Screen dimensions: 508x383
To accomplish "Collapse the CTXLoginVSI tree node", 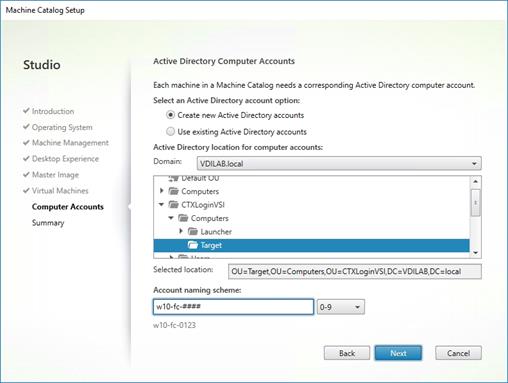I will coord(161,205).
